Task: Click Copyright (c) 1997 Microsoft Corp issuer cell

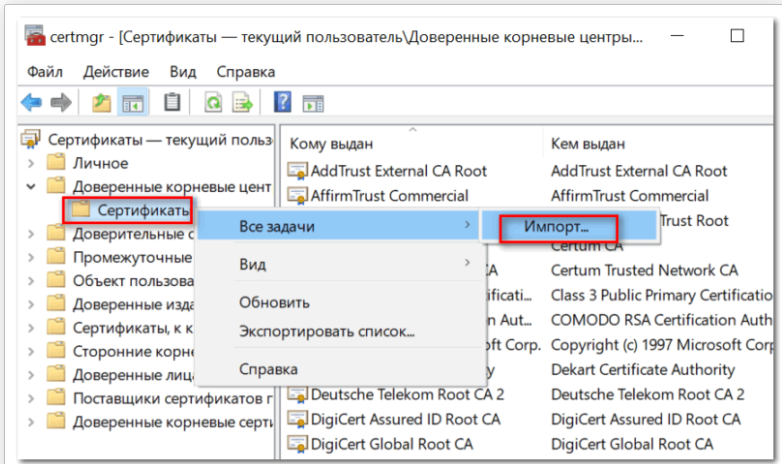Action: (x=661, y=345)
